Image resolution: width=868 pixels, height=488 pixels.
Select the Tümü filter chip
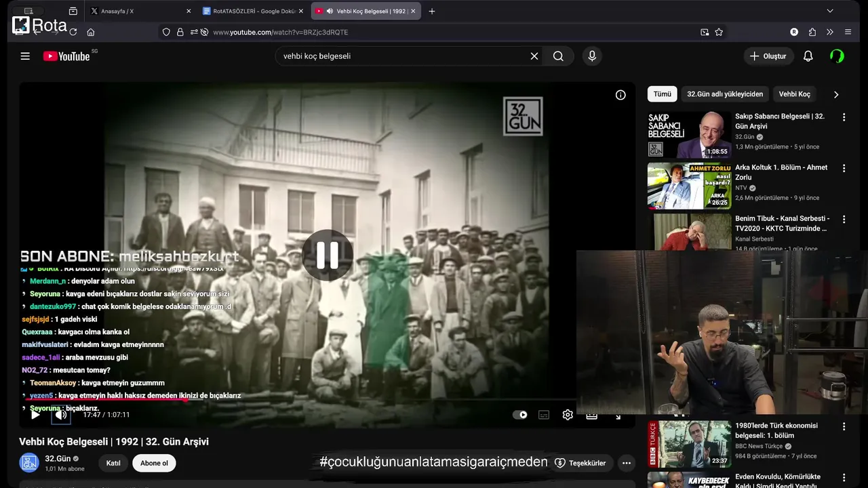pyautogui.click(x=663, y=94)
